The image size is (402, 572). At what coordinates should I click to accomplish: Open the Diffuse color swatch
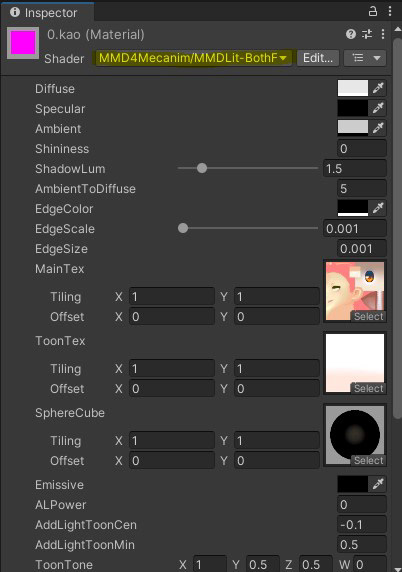tap(353, 88)
